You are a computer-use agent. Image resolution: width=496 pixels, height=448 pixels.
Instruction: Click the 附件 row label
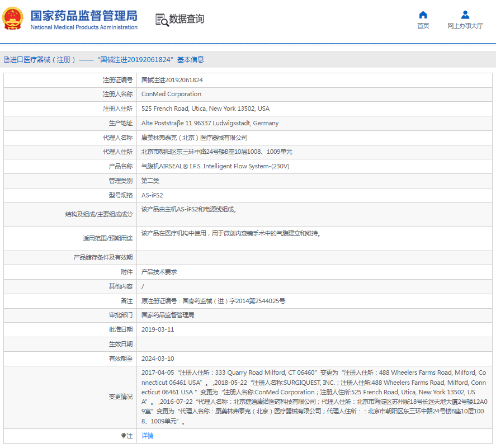click(x=126, y=272)
